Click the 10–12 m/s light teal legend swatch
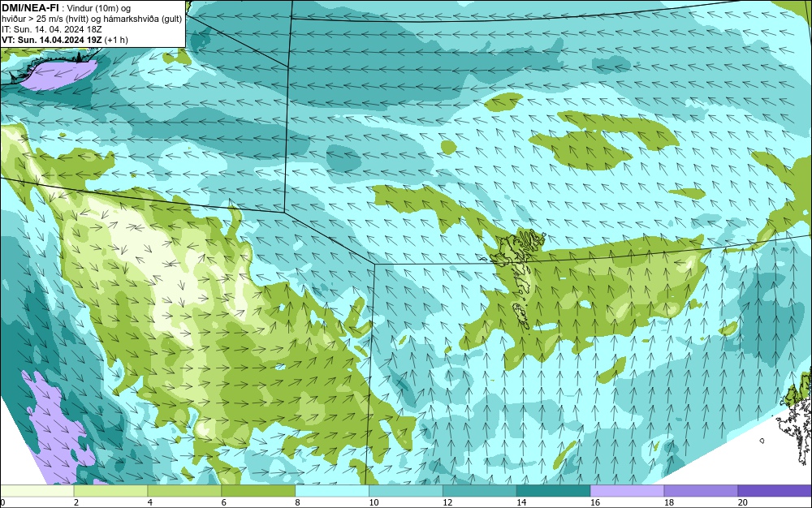Viewport: 812px width, 508px height. click(406, 491)
